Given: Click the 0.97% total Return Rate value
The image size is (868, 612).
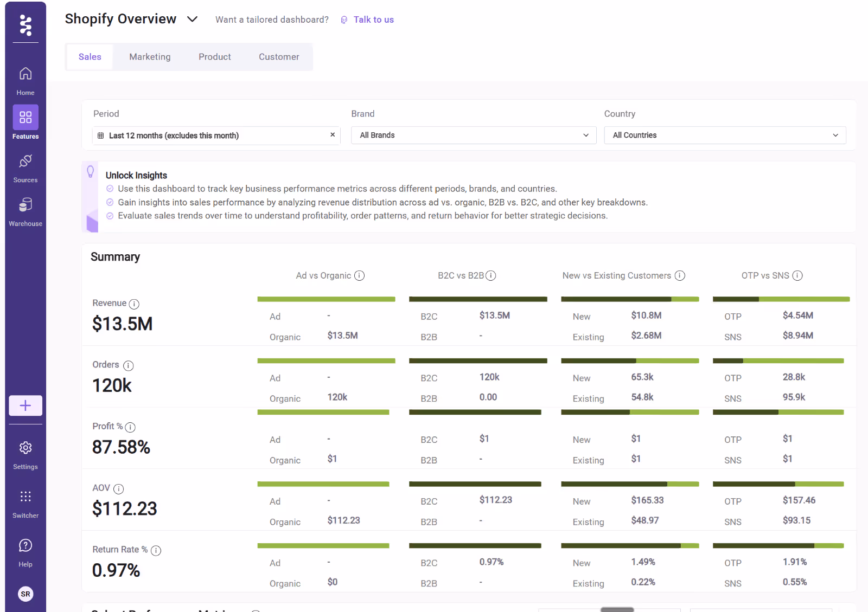Looking at the screenshot, I should [116, 570].
